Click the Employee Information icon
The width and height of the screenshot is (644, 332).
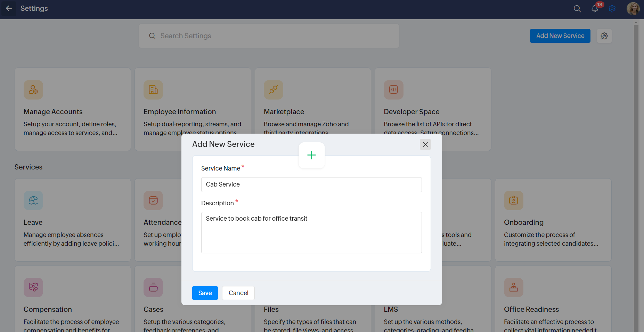pyautogui.click(x=153, y=90)
